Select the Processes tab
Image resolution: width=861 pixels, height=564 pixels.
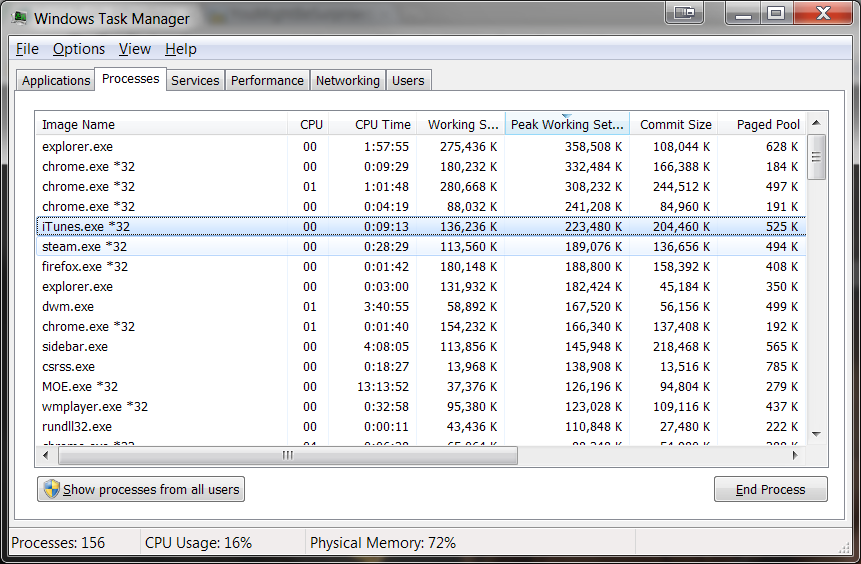point(131,79)
